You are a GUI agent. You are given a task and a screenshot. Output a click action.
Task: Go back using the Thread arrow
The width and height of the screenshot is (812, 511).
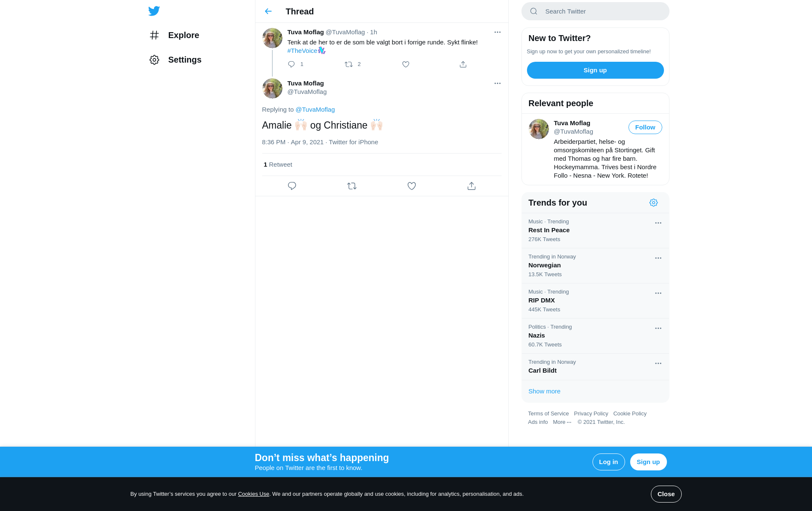click(268, 11)
